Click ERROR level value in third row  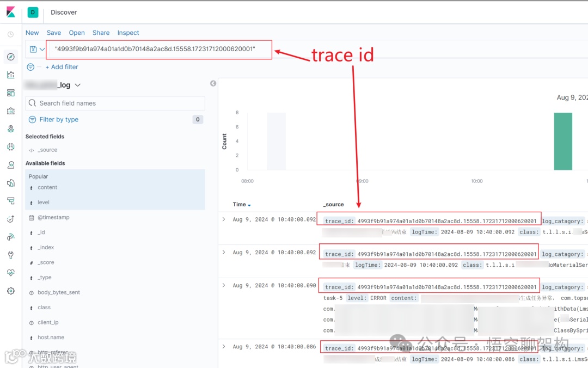pos(378,298)
